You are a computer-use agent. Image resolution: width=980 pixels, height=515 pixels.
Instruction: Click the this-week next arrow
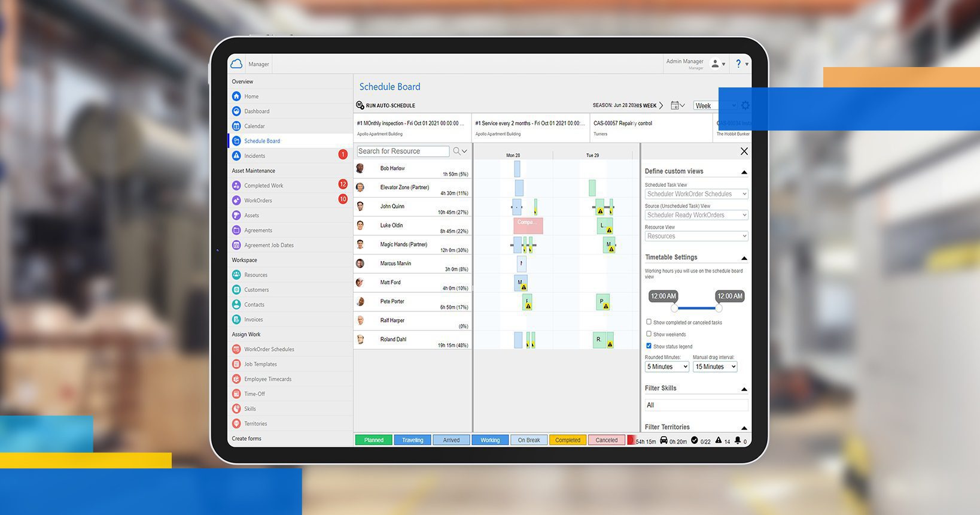(661, 106)
